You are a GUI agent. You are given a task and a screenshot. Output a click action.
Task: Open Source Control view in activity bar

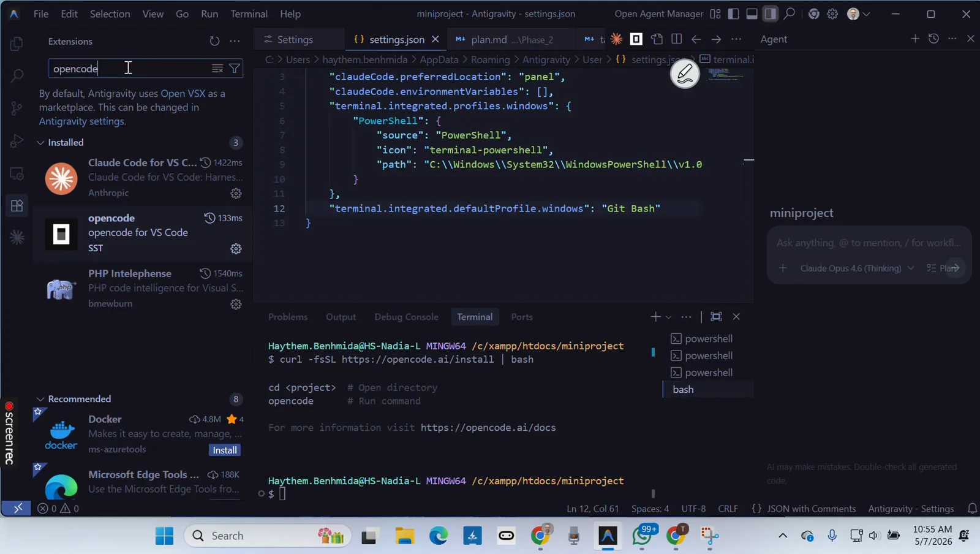point(17,108)
